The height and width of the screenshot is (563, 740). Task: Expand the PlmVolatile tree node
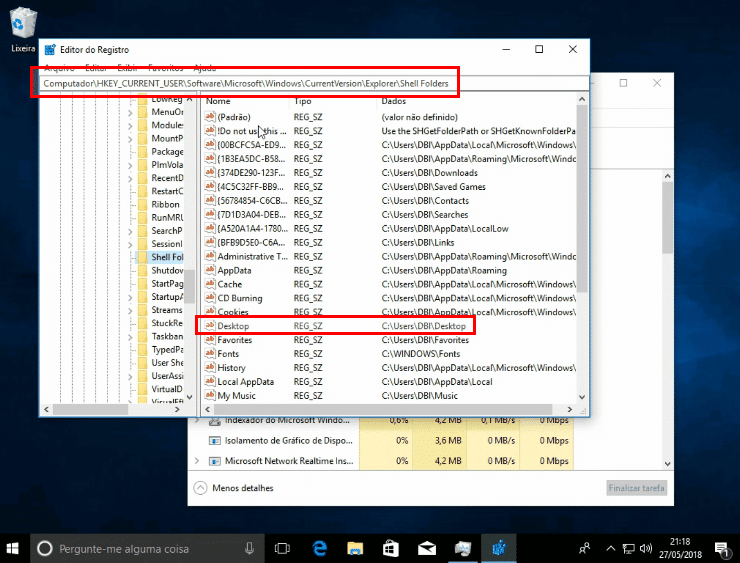(x=130, y=165)
